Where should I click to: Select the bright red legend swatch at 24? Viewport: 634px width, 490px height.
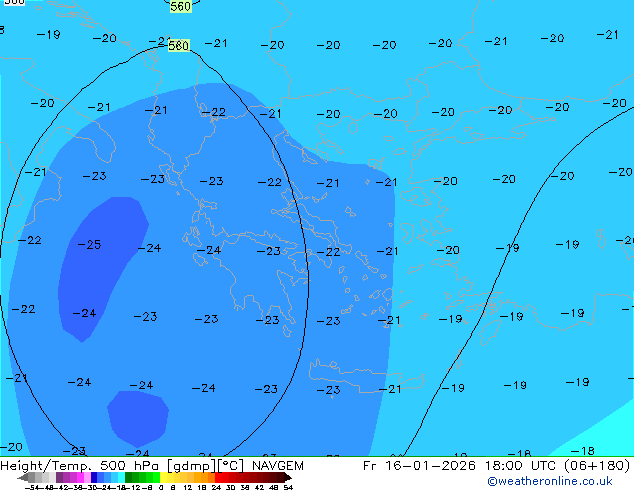click(x=218, y=477)
